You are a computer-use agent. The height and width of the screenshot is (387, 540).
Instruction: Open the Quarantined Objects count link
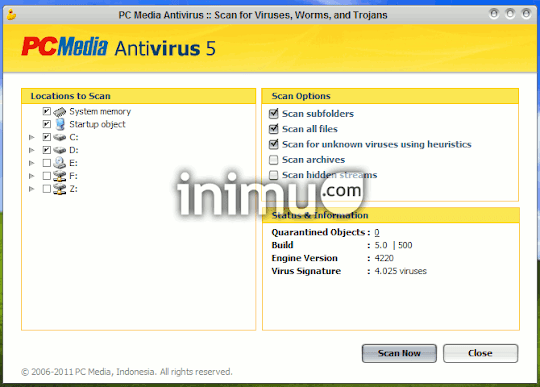pyautogui.click(x=377, y=232)
